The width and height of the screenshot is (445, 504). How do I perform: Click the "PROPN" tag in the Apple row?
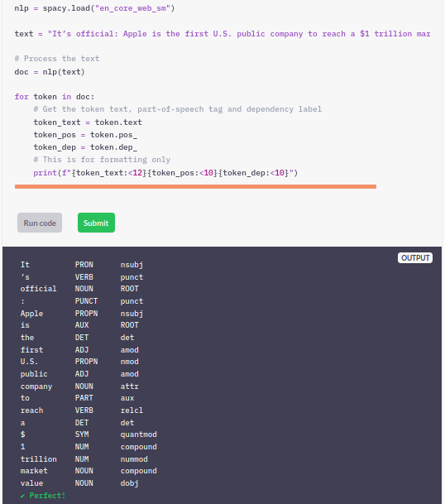pos(86,314)
